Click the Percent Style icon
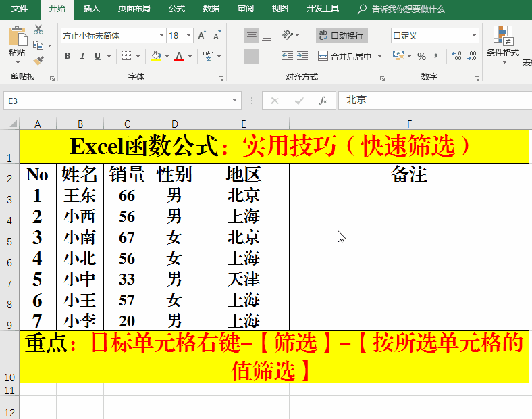The image size is (532, 419). click(x=421, y=57)
